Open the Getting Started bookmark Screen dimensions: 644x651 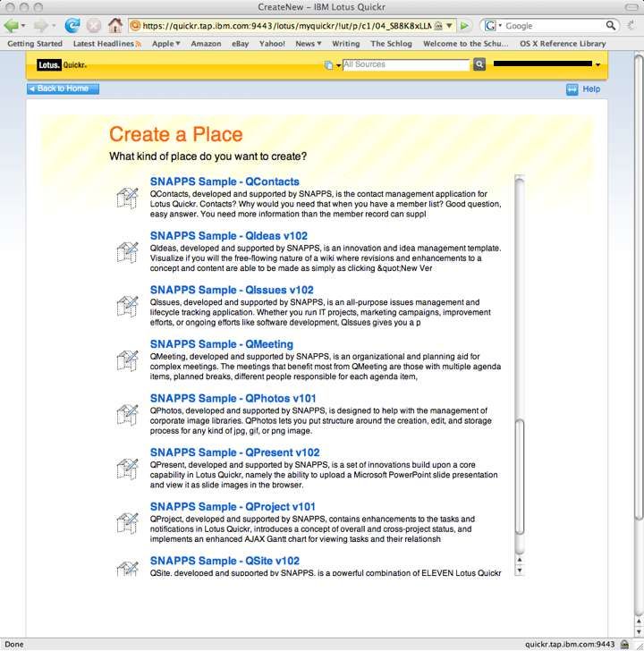(35, 44)
